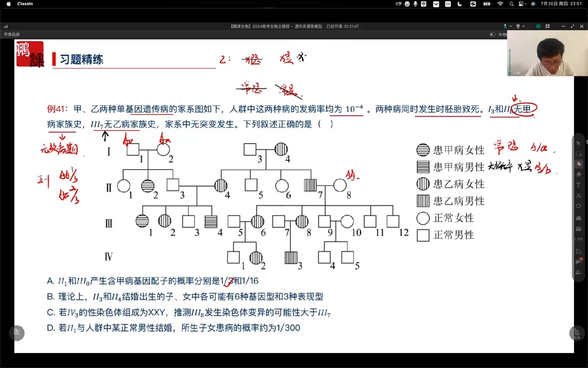The width and height of the screenshot is (588, 368).
Task: Click the 习题精练 heading
Action: (81, 59)
